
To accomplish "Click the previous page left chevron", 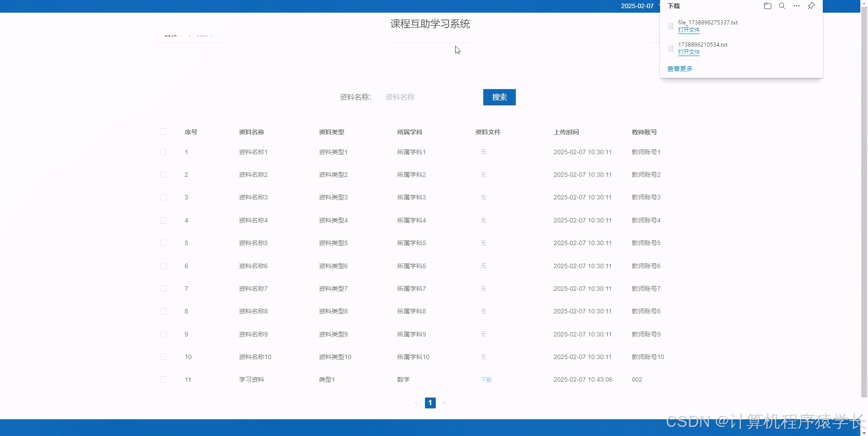I will point(416,403).
